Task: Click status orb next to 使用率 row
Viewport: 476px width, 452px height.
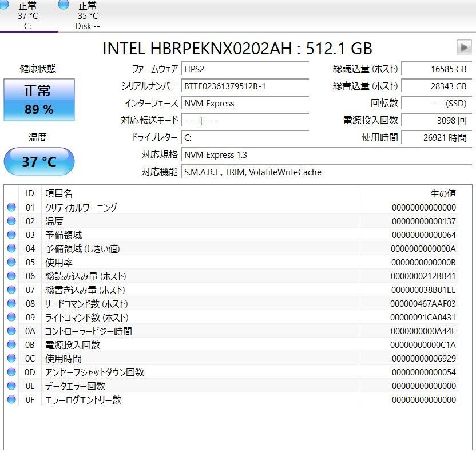Action: tap(11, 263)
